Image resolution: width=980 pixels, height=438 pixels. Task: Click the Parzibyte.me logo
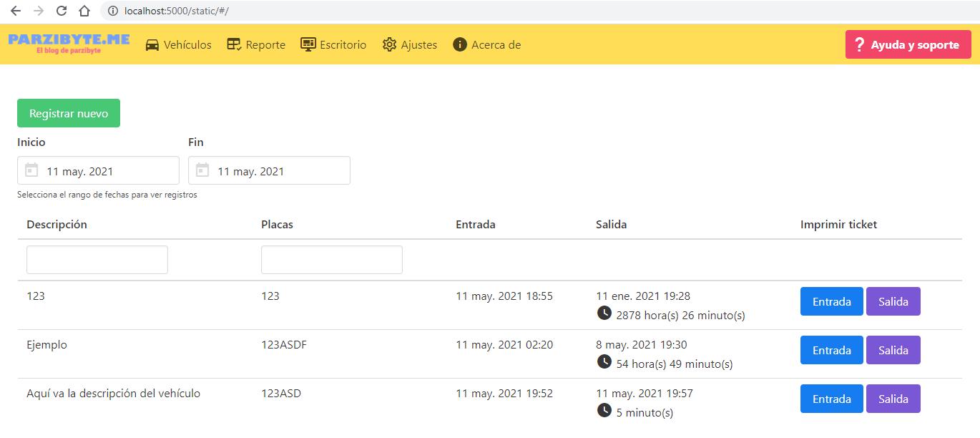69,43
